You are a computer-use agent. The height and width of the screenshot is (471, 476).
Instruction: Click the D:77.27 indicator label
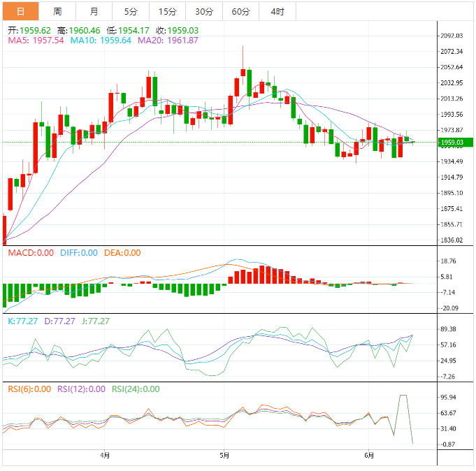pos(59,321)
